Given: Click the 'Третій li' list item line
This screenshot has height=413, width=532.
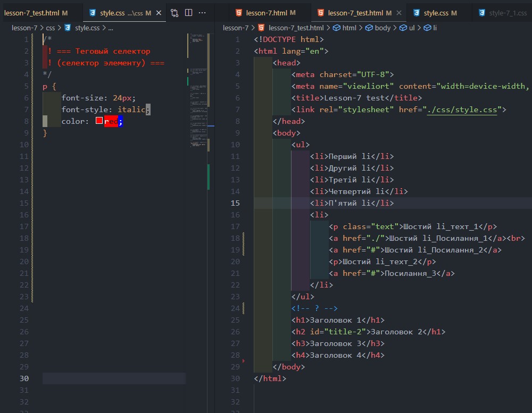Looking at the screenshot, I should pos(352,180).
